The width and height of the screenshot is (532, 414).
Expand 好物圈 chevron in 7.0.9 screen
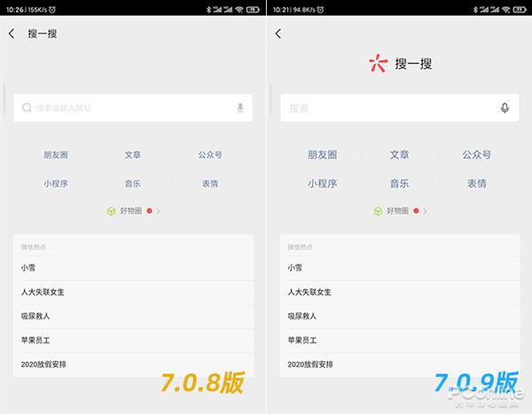coord(425,211)
